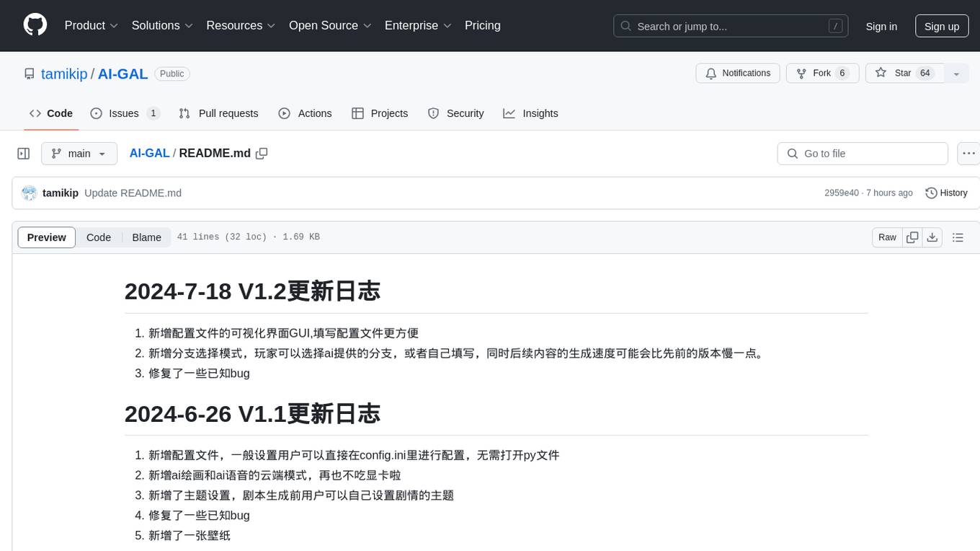Click the tamikip commit author name

[61, 193]
